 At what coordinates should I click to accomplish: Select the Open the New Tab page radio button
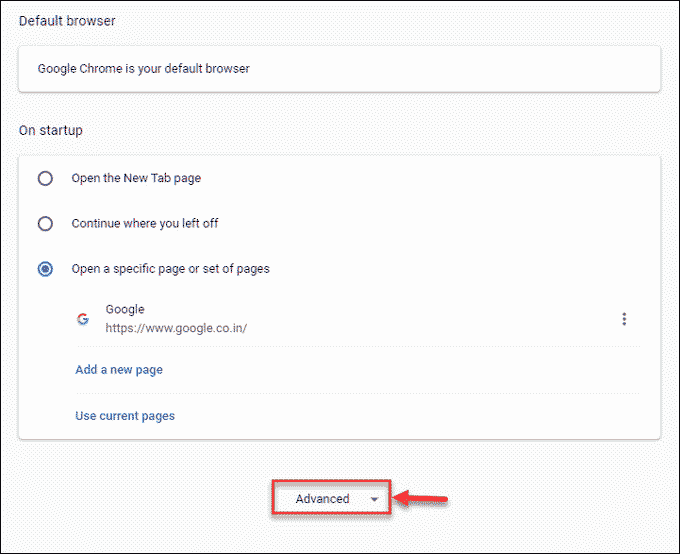[x=45, y=178]
